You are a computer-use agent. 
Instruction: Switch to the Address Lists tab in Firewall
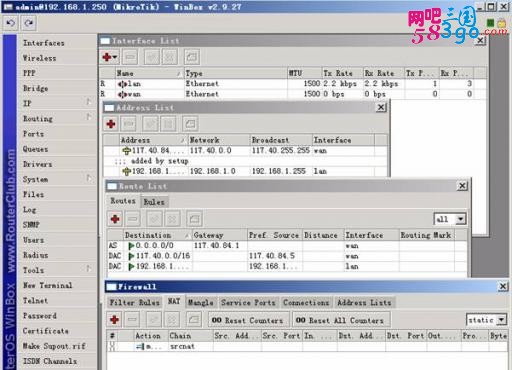pyautogui.click(x=364, y=303)
